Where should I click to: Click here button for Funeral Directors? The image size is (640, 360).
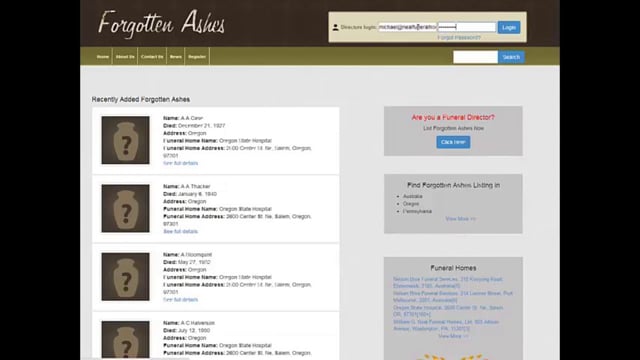(453, 142)
